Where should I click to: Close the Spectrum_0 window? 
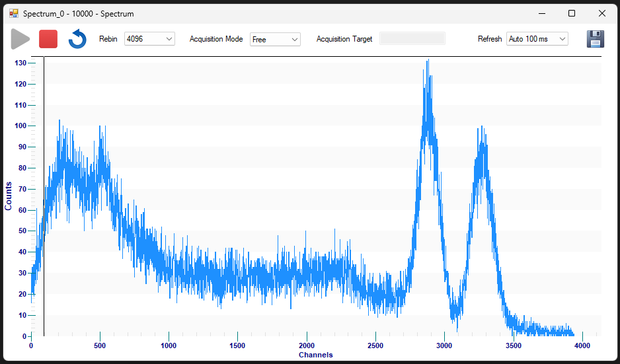click(x=601, y=13)
